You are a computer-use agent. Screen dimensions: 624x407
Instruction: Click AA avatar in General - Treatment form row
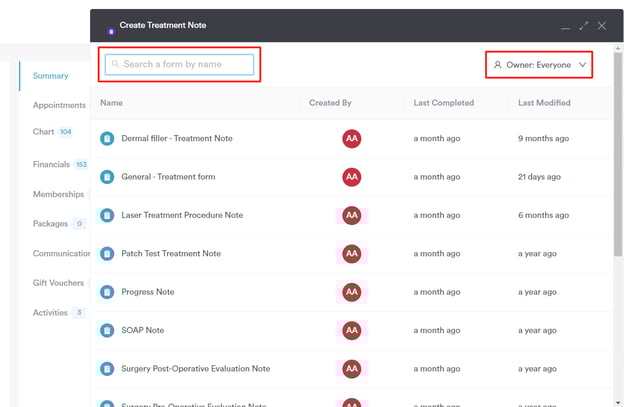pos(351,177)
